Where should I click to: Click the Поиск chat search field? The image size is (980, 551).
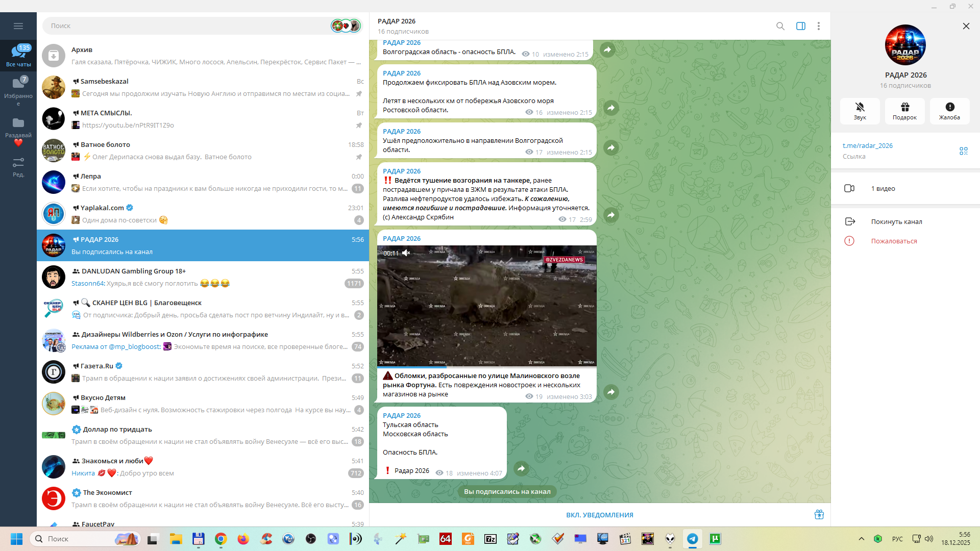pos(189,26)
